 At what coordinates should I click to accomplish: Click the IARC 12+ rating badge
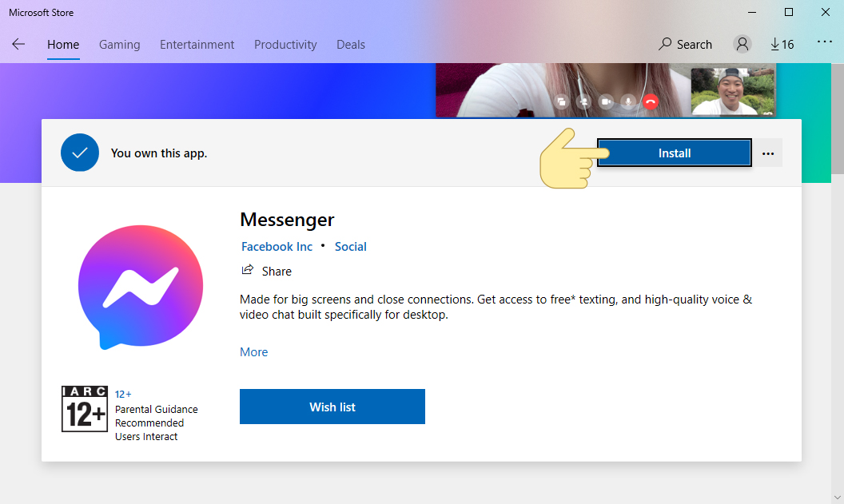pyautogui.click(x=85, y=409)
